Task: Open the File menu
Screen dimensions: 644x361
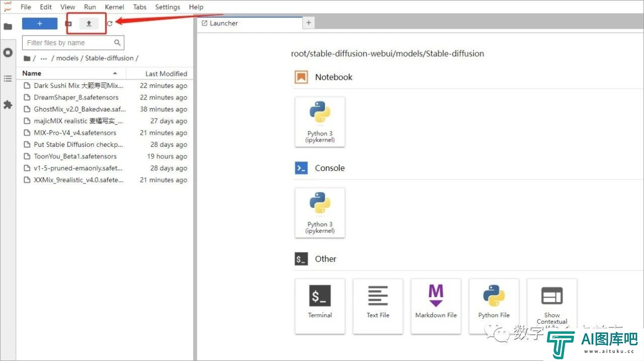Action: [x=26, y=7]
